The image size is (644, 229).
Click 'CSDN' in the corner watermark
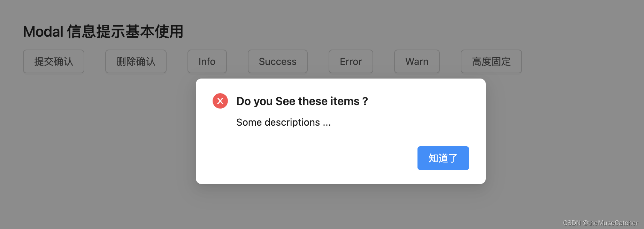[572, 223]
